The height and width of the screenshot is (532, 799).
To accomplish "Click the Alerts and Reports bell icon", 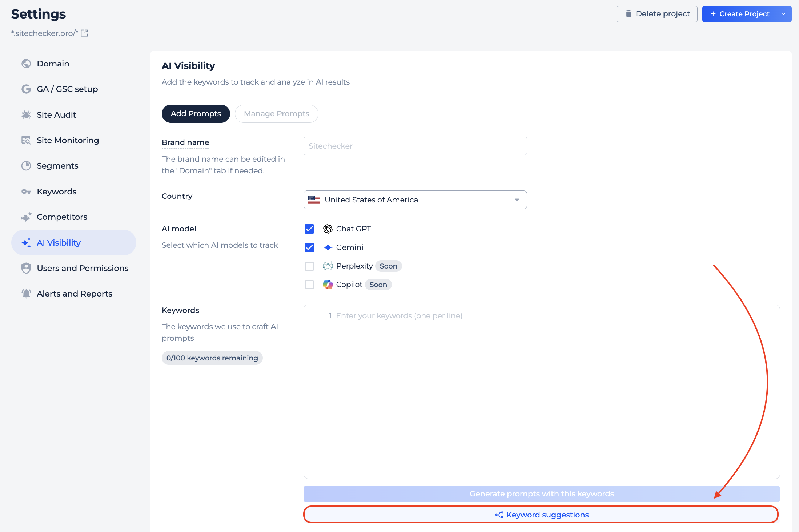I will point(26,294).
